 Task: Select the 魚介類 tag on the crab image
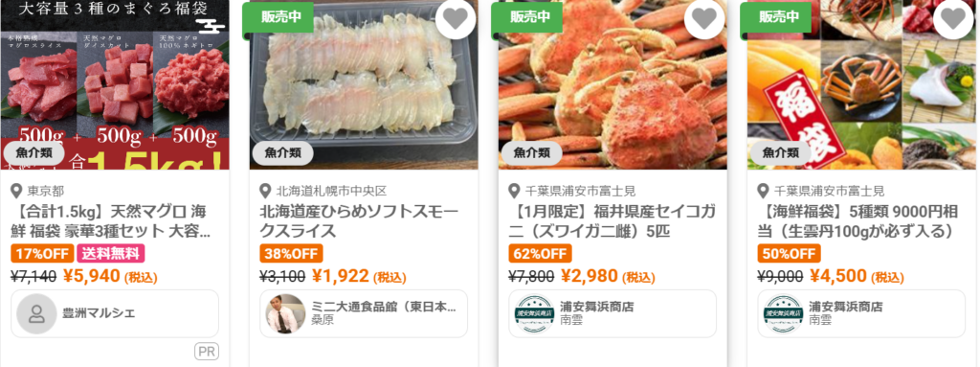[x=531, y=152]
